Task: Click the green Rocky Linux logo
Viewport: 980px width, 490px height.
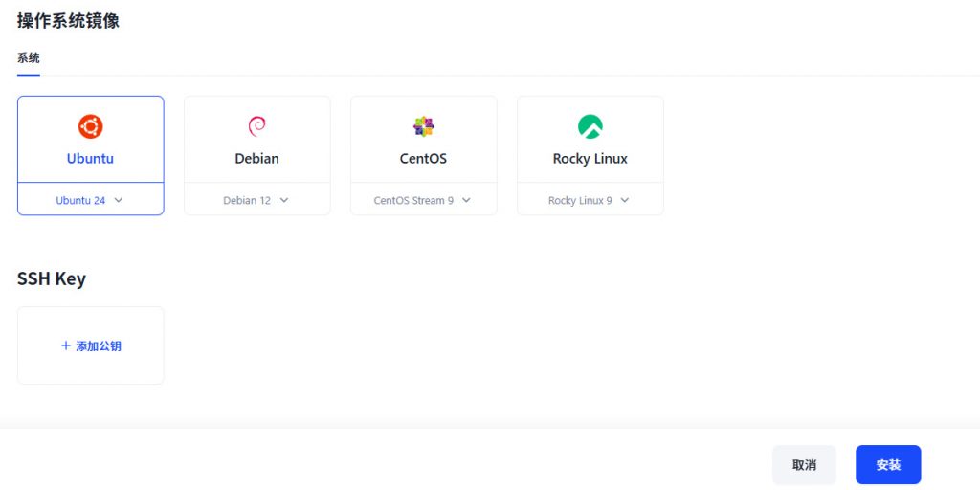Action: [590, 126]
